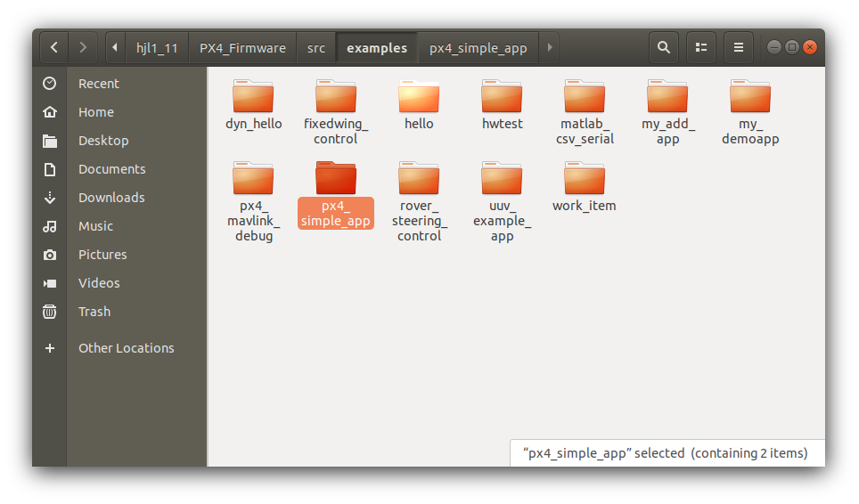This screenshot has width=859, height=504.
Task: Open Recent label in sidebar
Action: point(99,84)
